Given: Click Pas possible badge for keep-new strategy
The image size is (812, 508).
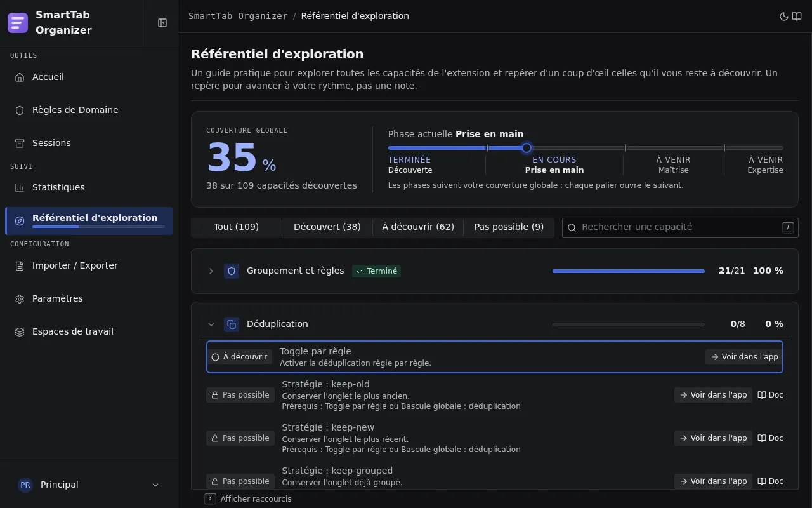Looking at the screenshot, I should pyautogui.click(x=240, y=438).
